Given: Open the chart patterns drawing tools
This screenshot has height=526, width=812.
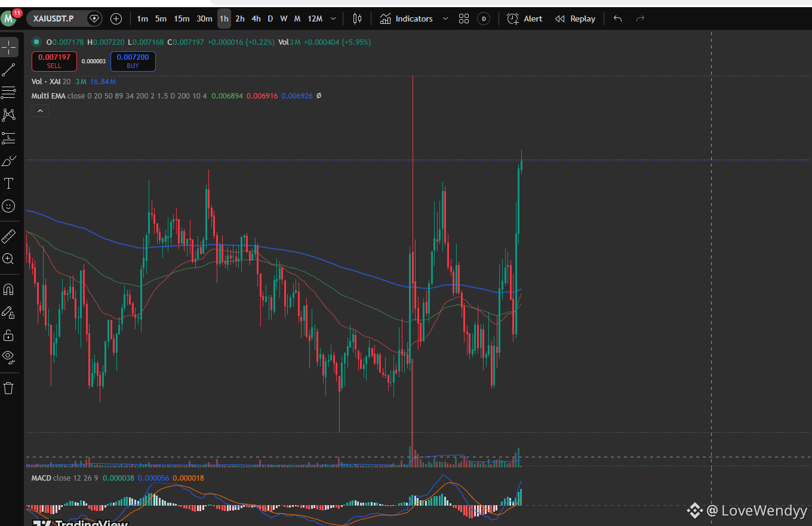Looking at the screenshot, I should [8, 115].
